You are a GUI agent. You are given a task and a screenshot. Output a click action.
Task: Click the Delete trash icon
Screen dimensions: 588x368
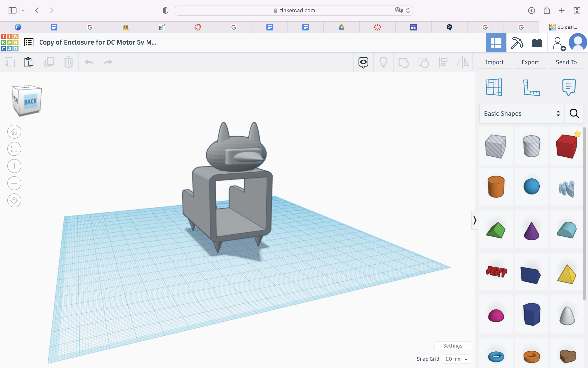click(x=69, y=62)
